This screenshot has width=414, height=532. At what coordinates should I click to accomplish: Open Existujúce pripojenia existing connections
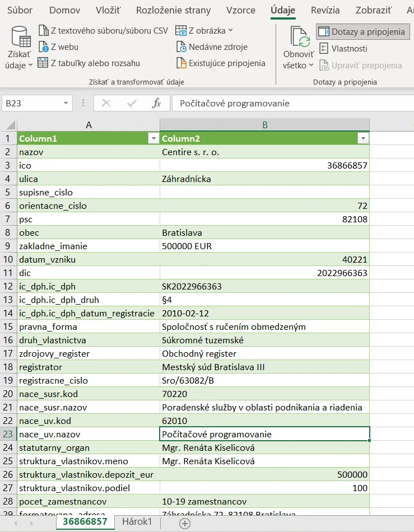coord(221,63)
